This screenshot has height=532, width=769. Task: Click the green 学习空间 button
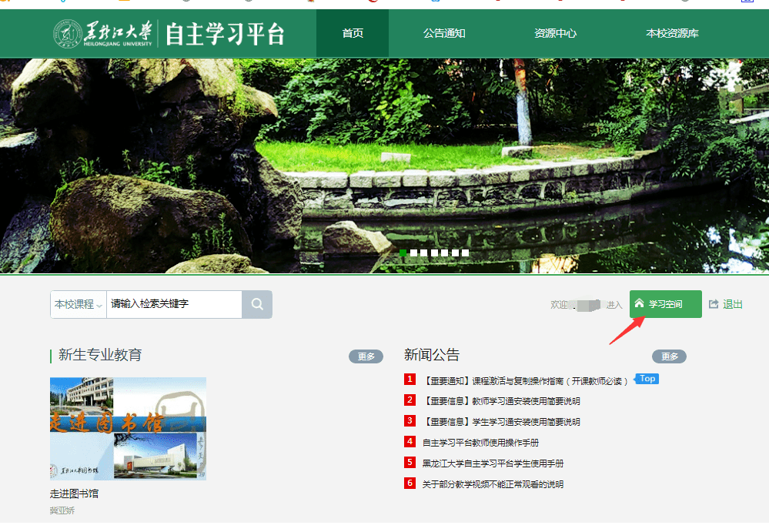(x=665, y=304)
